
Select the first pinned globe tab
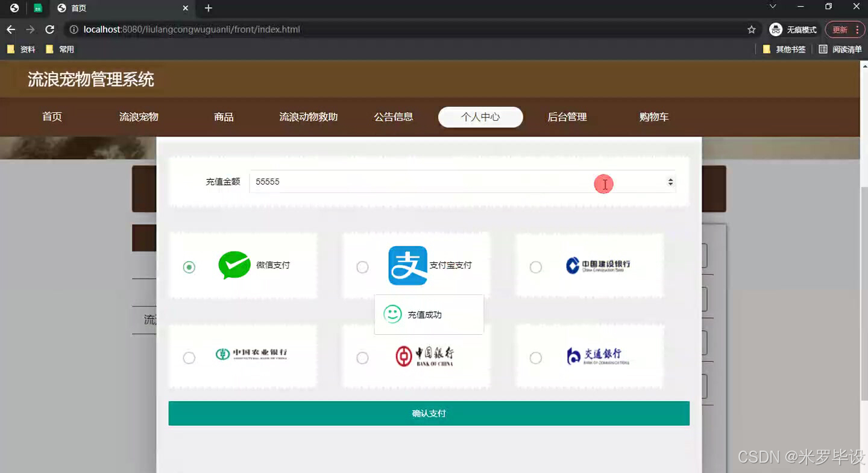pos(14,8)
